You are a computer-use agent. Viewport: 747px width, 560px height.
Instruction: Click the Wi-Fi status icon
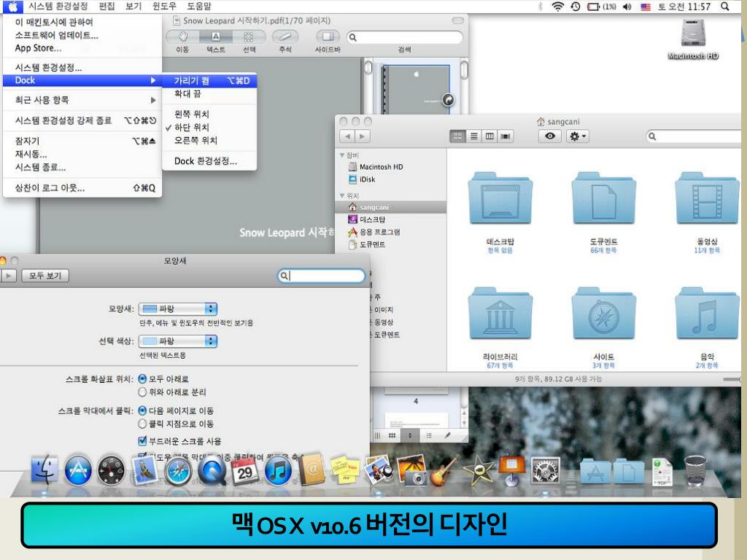point(557,6)
